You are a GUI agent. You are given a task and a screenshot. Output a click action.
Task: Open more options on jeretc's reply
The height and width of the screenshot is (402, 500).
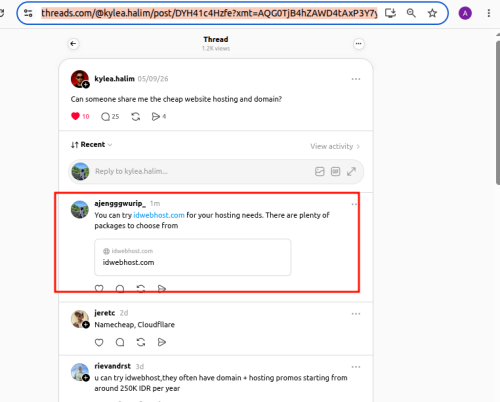point(356,314)
